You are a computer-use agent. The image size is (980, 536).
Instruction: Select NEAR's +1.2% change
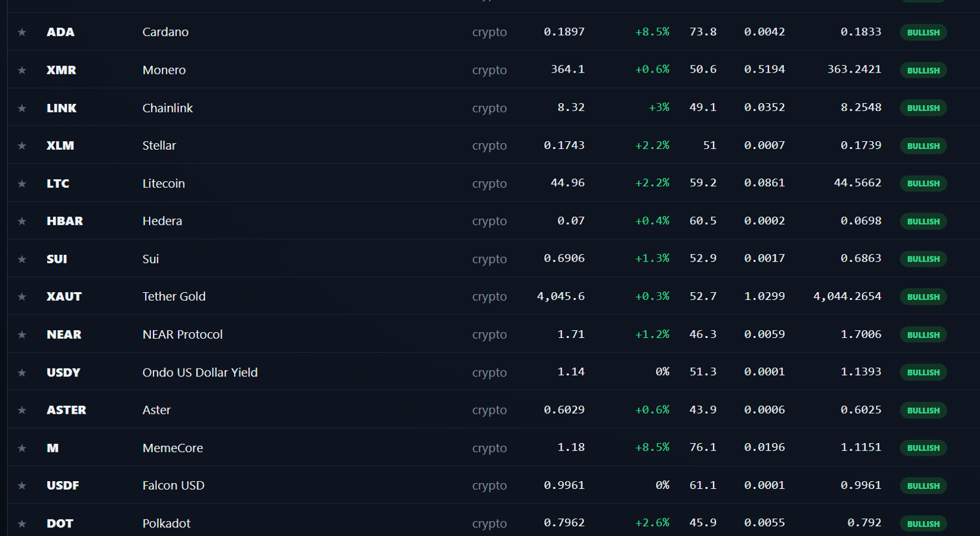pos(652,334)
